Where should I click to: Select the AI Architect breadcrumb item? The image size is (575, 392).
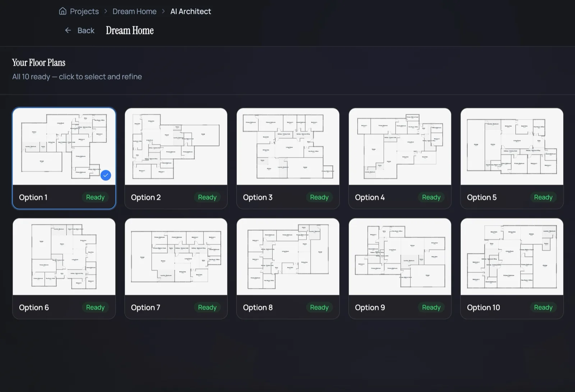pos(190,11)
